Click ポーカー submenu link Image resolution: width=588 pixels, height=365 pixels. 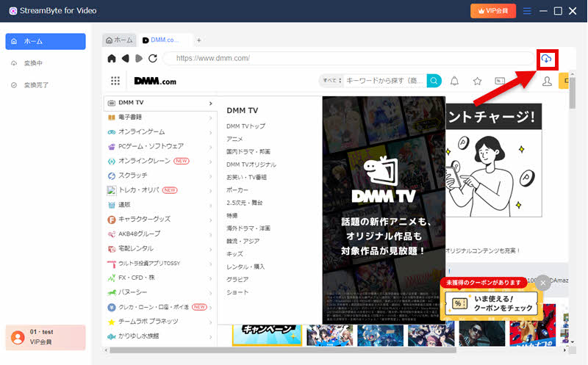click(x=237, y=190)
